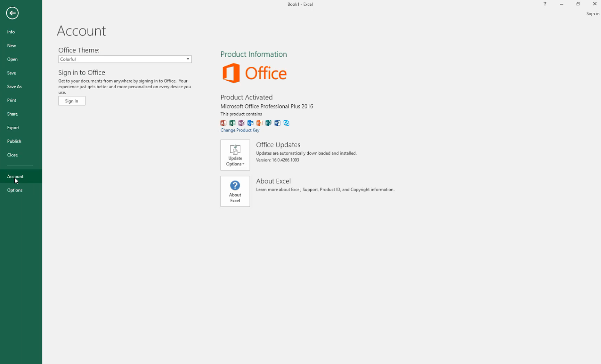Click Sign in at the top right
Image resolution: width=601 pixels, height=364 pixels.
[593, 13]
